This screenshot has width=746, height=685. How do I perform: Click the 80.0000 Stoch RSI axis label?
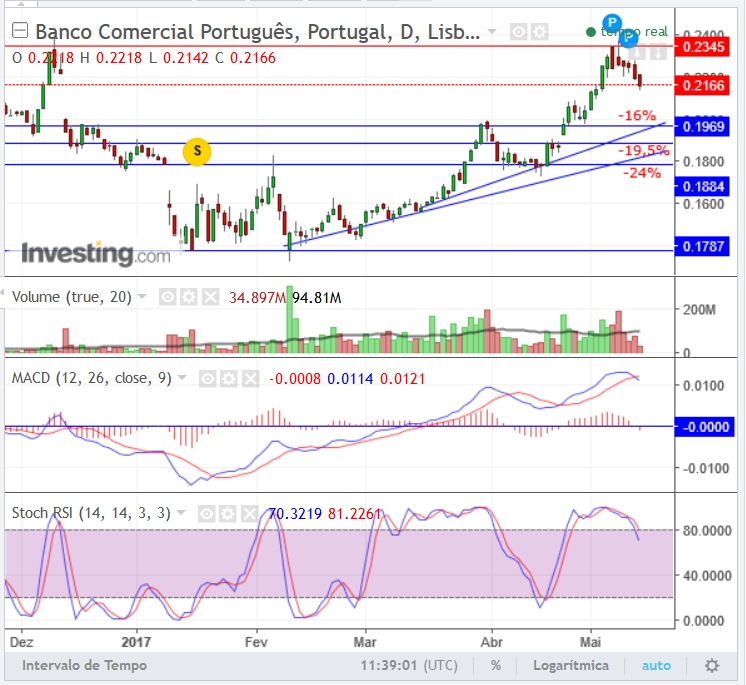point(707,530)
